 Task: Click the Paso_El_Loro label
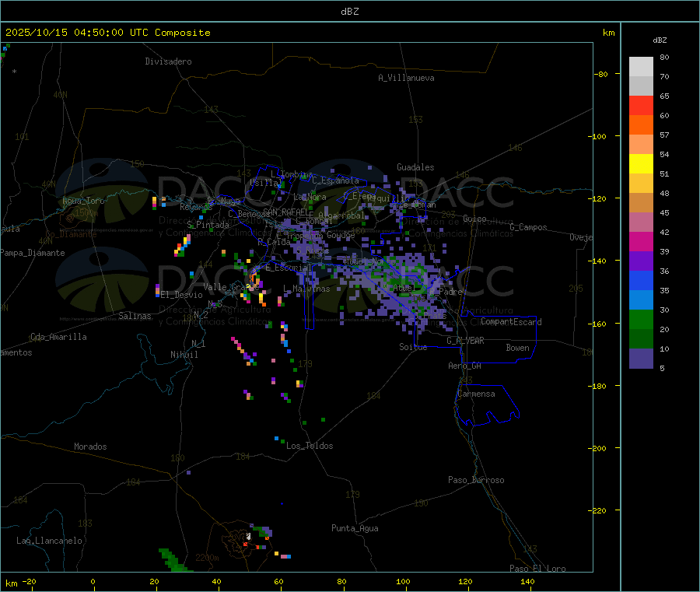point(537,569)
